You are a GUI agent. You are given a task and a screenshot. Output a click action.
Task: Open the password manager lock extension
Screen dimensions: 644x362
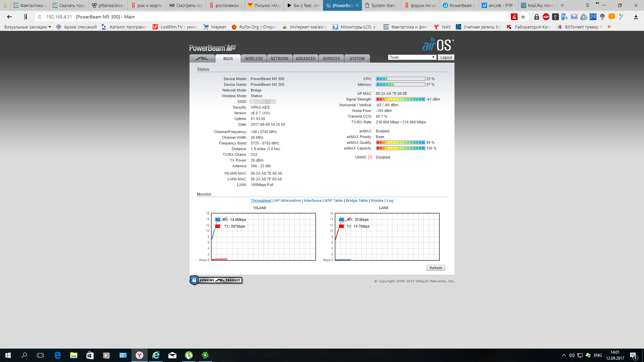click(537, 17)
